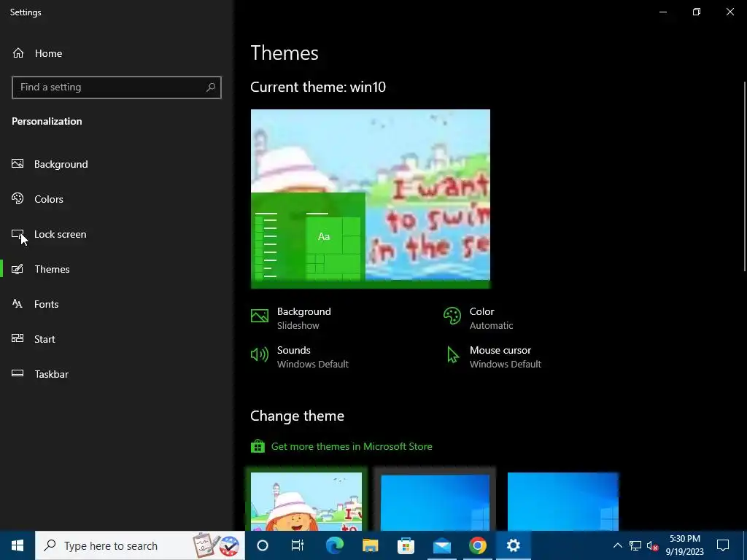Click the network tray icon
Screen dimensions: 747x560
(635, 545)
